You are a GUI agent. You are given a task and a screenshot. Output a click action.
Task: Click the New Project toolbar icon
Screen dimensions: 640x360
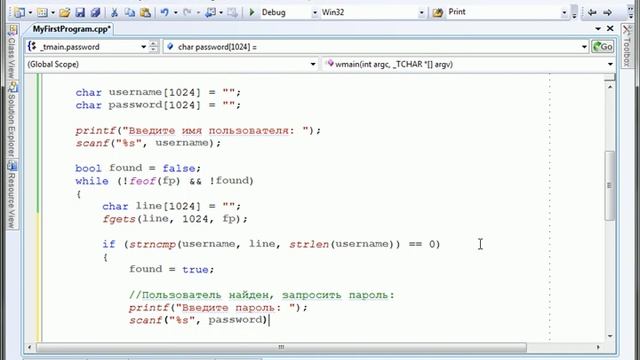point(19,13)
